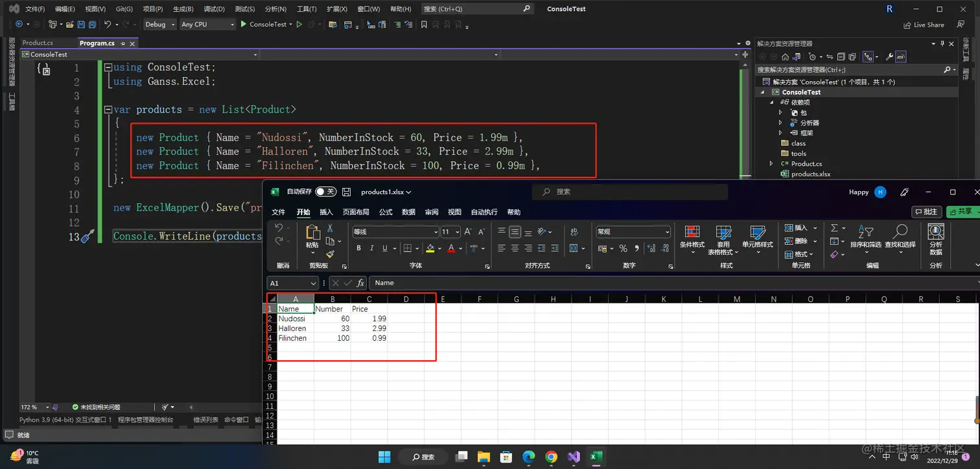Open Visual Studio from the taskbar

(x=573, y=457)
